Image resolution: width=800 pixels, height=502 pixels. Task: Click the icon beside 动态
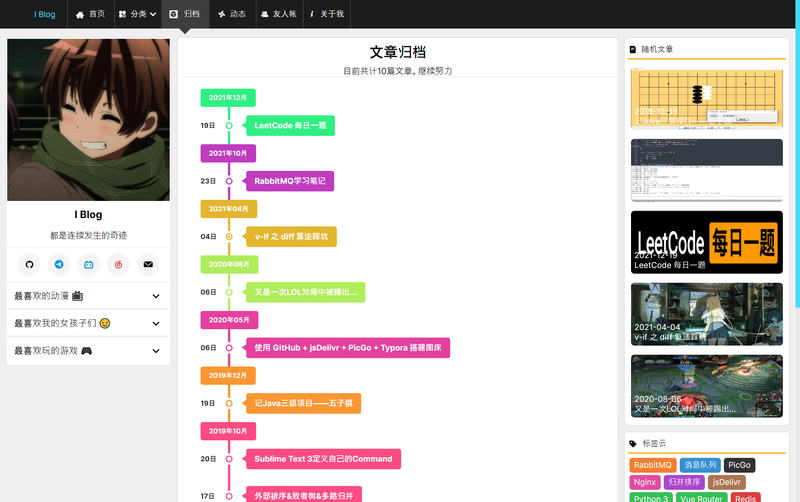click(221, 14)
